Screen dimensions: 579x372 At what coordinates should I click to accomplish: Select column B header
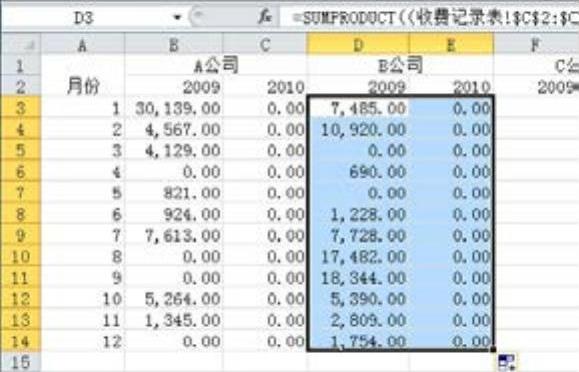tap(174, 45)
